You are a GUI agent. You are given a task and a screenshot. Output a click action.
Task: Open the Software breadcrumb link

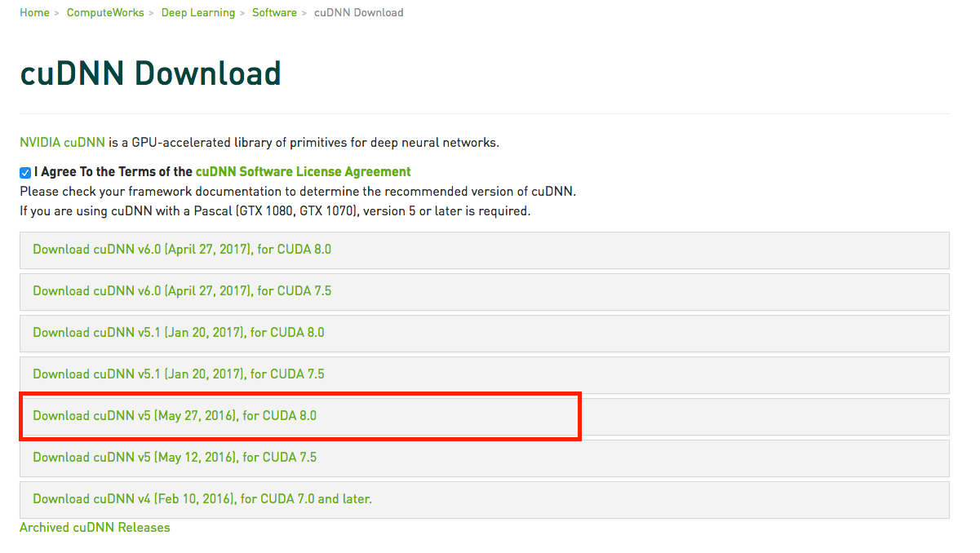(x=274, y=12)
